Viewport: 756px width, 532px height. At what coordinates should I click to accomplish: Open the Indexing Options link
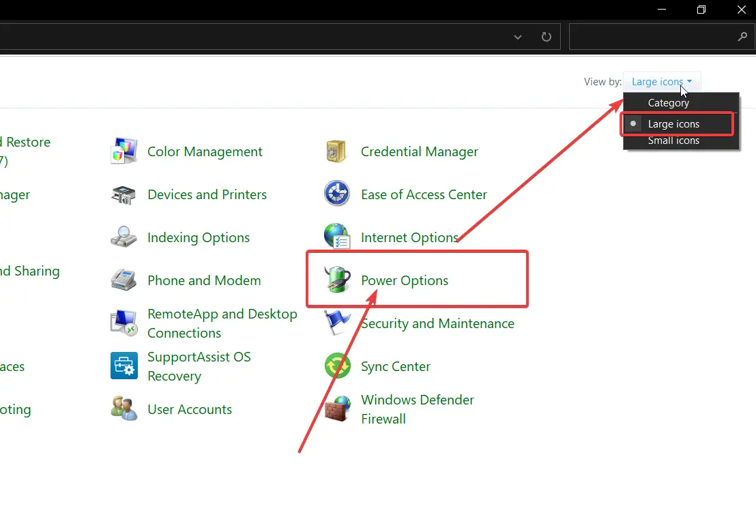199,237
